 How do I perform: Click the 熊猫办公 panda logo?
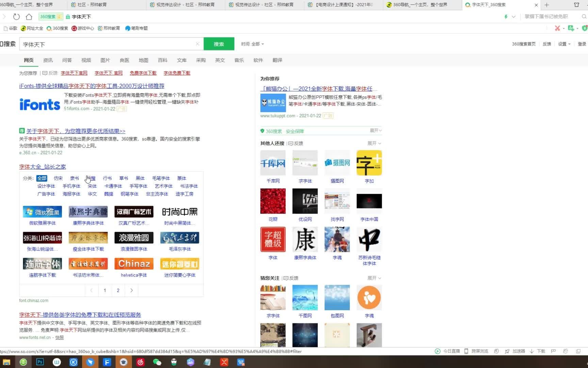click(273, 103)
